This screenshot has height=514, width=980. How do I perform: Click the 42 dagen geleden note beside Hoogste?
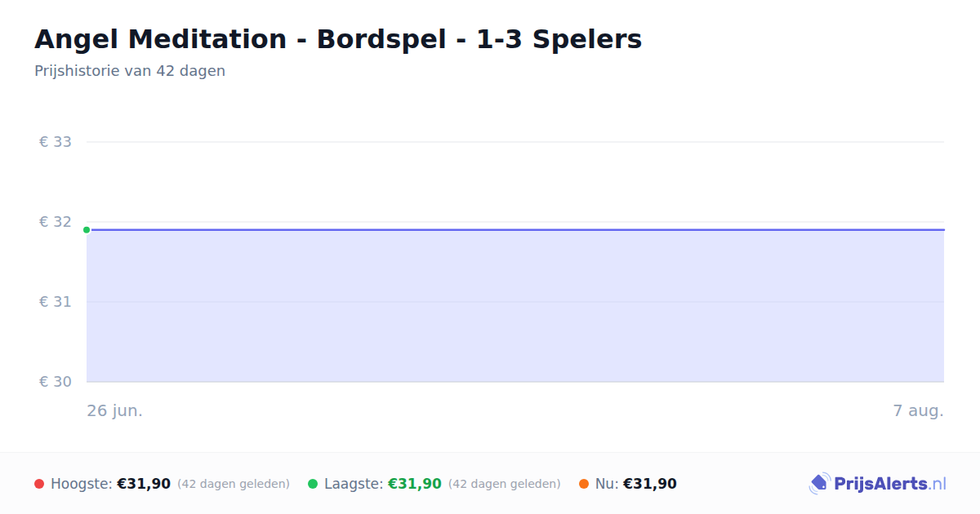point(234,484)
